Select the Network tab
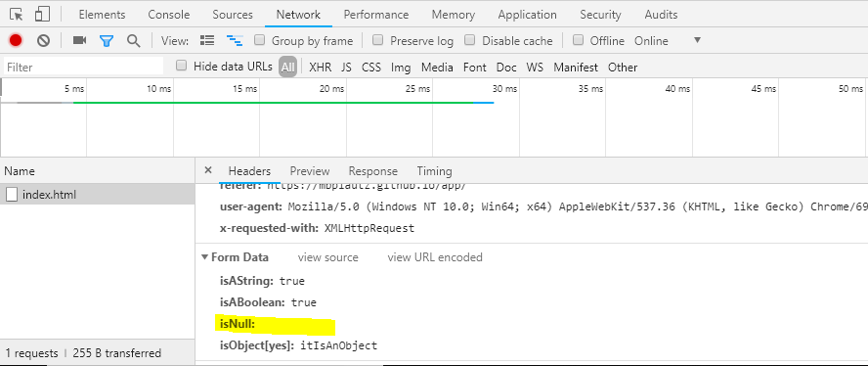The image size is (868, 366). [298, 15]
